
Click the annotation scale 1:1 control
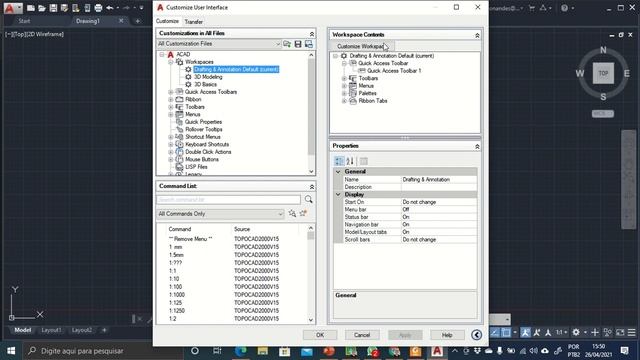560,332
